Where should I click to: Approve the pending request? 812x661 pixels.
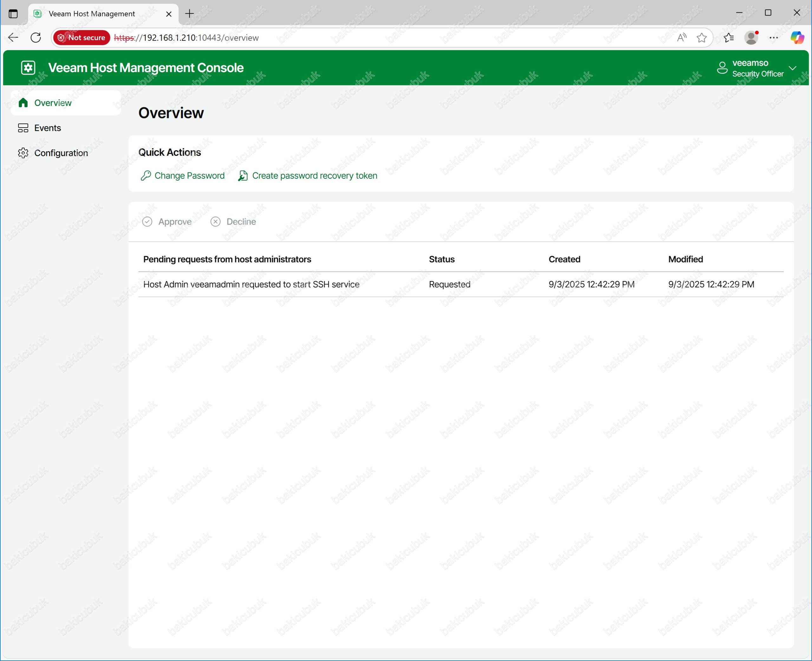click(167, 221)
